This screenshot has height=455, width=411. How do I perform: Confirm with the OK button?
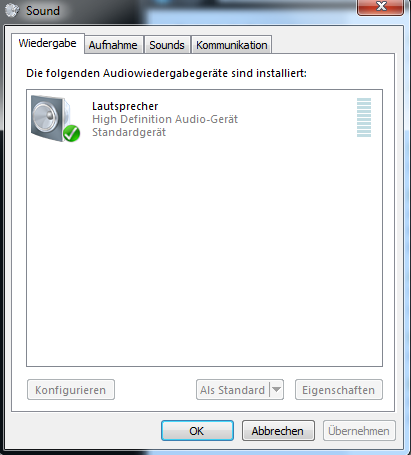pyautogui.click(x=197, y=431)
